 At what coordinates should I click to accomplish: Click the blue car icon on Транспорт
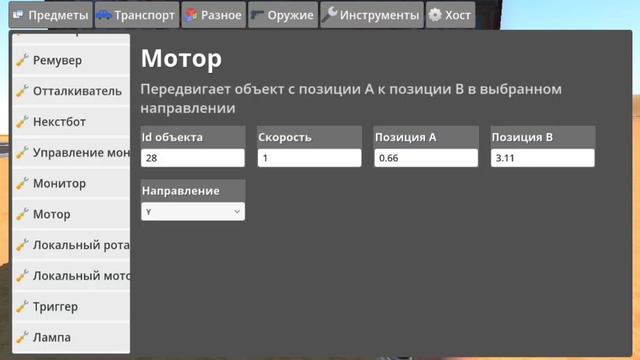[x=104, y=15]
